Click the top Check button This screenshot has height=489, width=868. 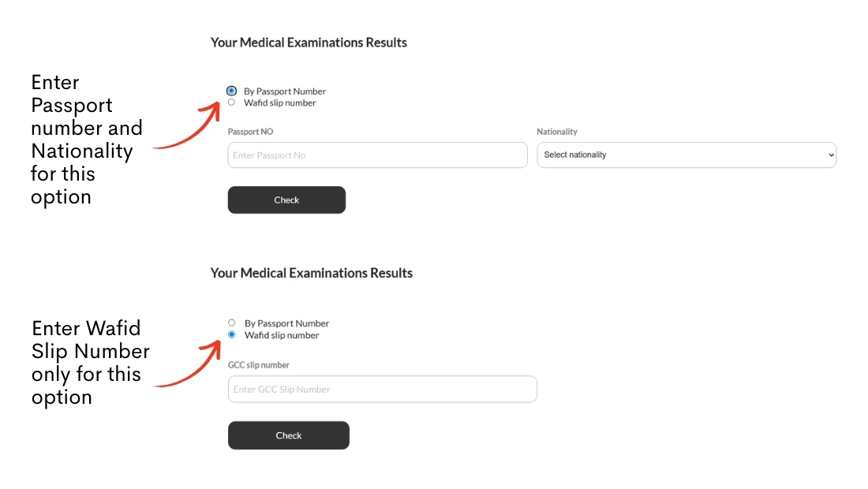coord(286,200)
